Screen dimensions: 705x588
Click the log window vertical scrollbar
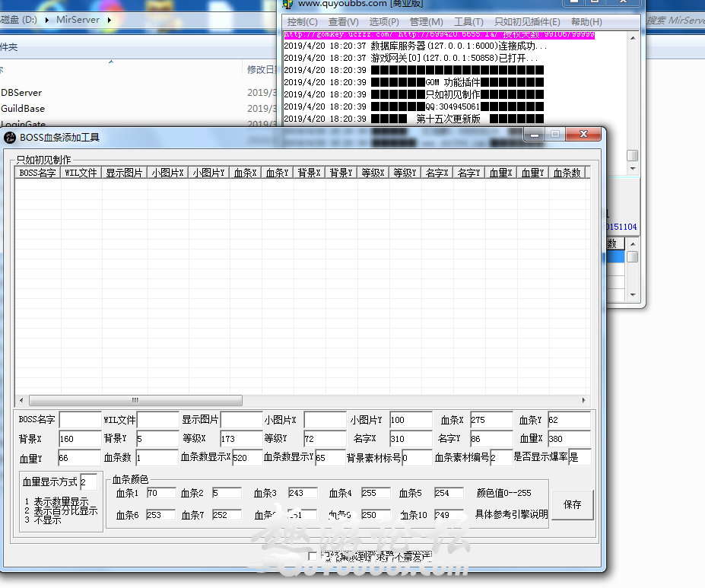(632, 154)
